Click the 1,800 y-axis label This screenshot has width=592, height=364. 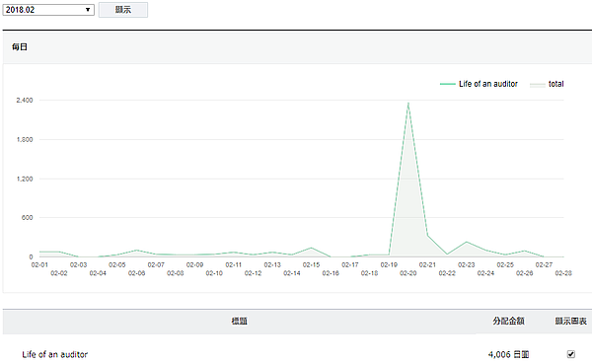click(25, 139)
